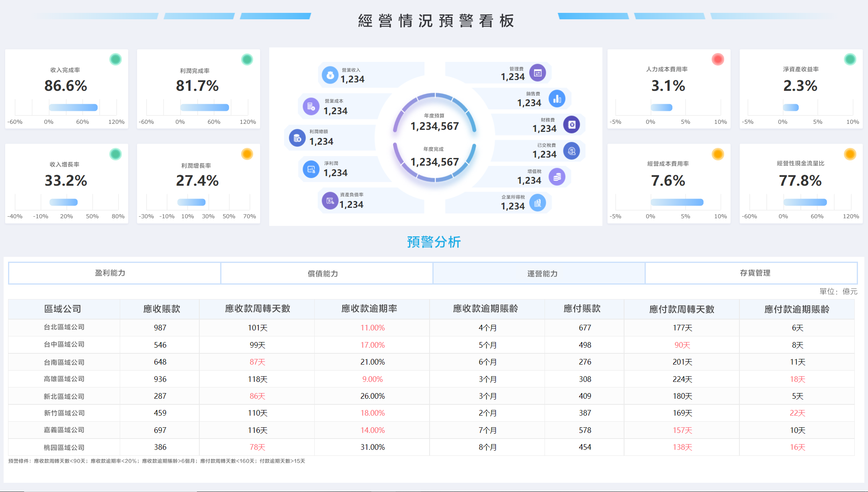Click the 營業收入 money bag icon

pos(330,75)
